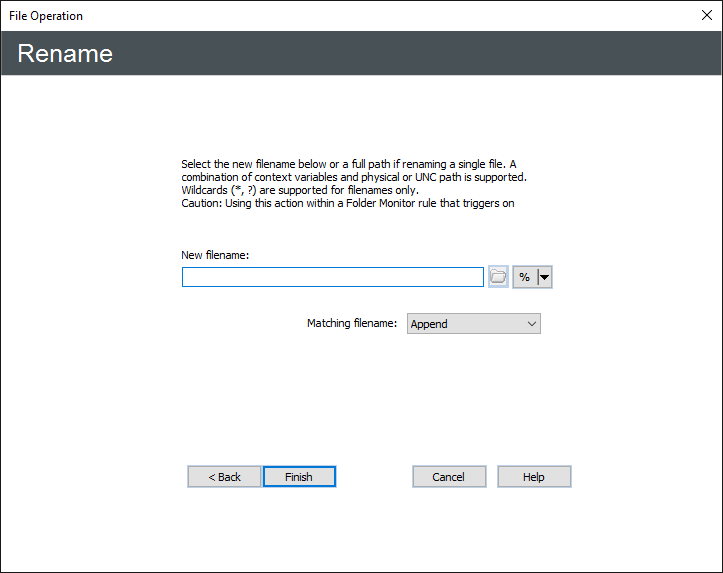Image resolution: width=723 pixels, height=573 pixels.
Task: Go back with the < Back button
Action: (x=224, y=477)
